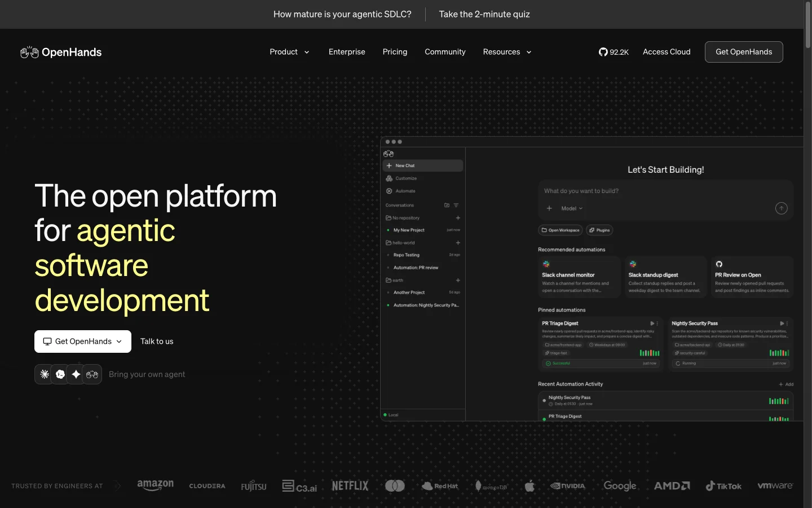
Task: Select the Codex terminal-cloud agent icon
Action: coord(60,374)
